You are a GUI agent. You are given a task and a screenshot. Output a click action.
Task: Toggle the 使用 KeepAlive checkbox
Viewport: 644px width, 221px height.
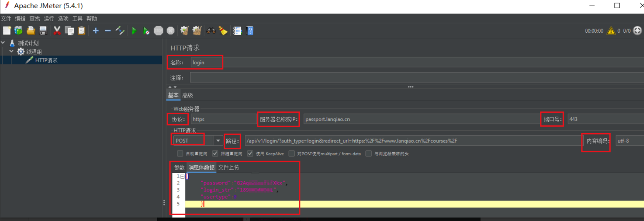pyautogui.click(x=250, y=154)
